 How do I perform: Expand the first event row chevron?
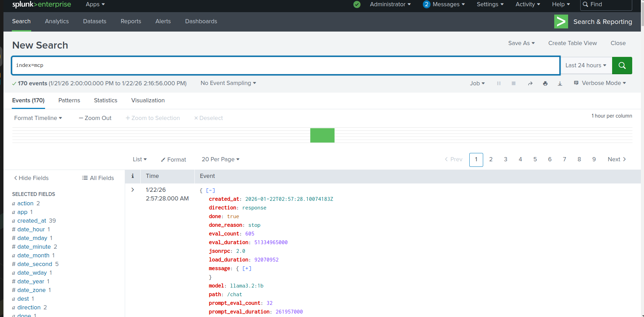[x=132, y=190]
